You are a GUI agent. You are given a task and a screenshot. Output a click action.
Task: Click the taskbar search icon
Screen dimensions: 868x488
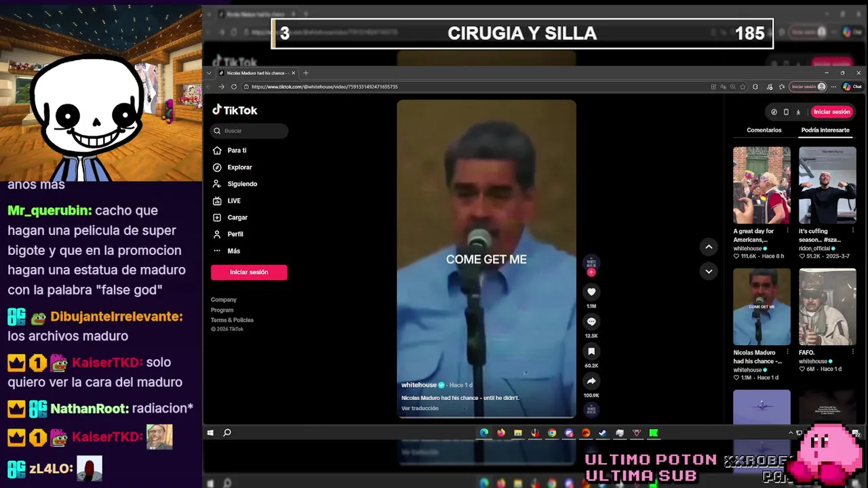point(227,432)
